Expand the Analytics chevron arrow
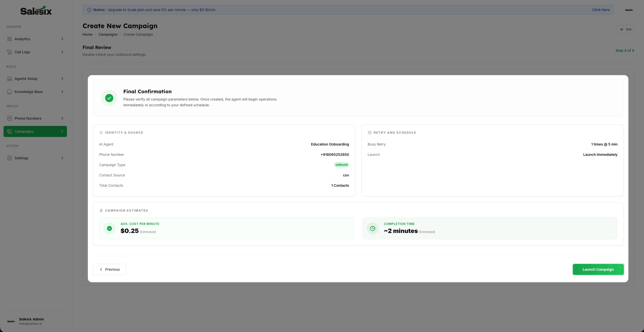The image size is (644, 332). click(62, 39)
